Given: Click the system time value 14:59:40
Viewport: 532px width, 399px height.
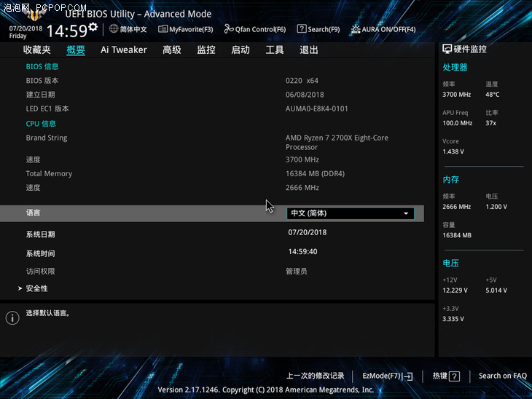Looking at the screenshot, I should [302, 251].
